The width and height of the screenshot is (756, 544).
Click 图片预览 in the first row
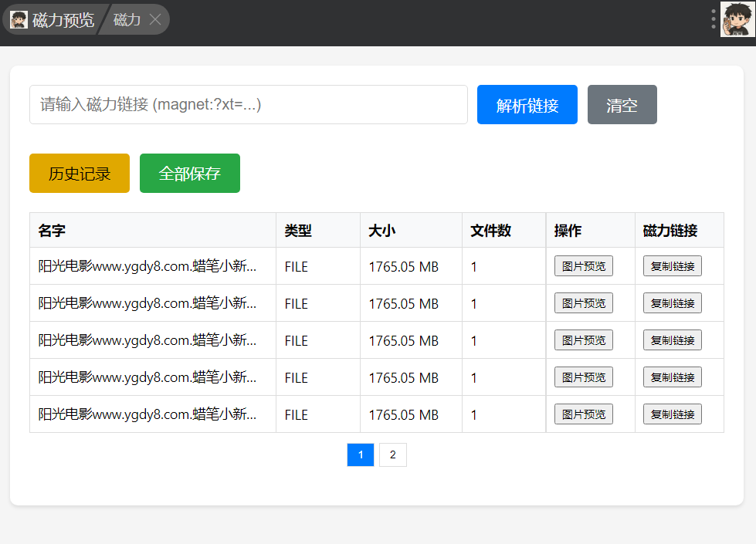coord(583,266)
